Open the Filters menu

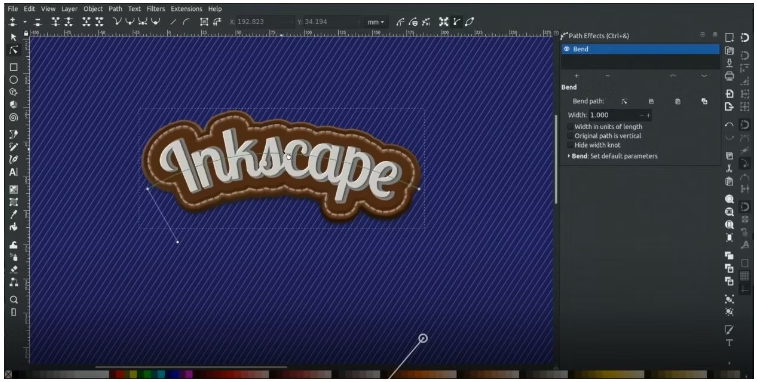(x=156, y=9)
